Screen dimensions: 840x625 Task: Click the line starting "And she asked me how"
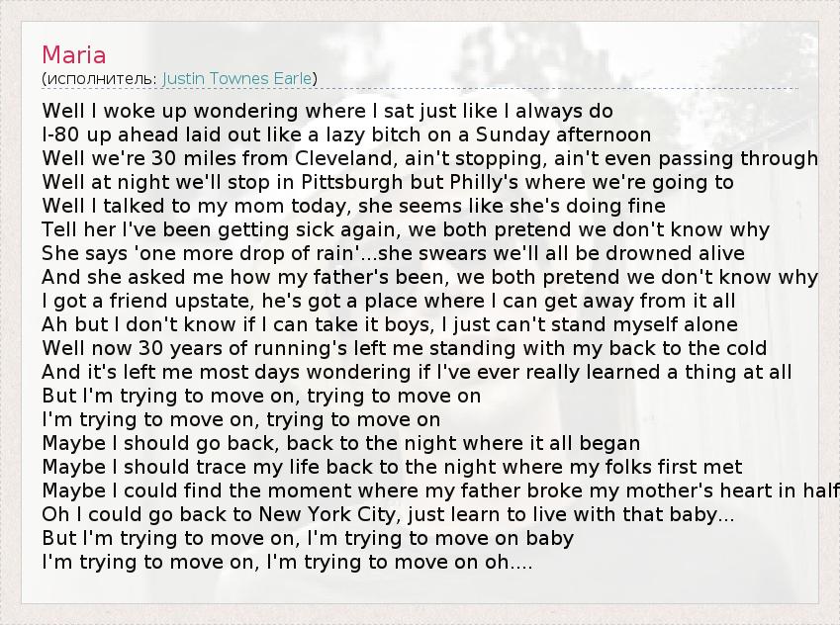click(429, 277)
